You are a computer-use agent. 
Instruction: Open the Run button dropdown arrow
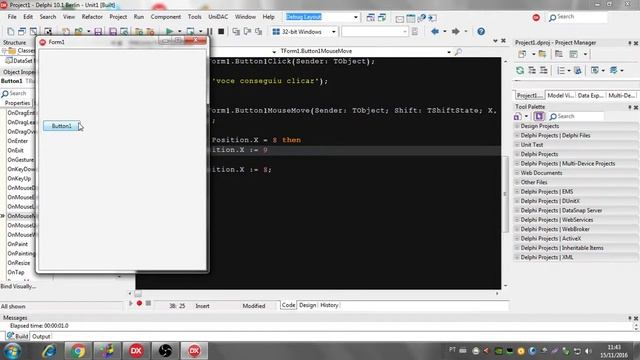179,31
